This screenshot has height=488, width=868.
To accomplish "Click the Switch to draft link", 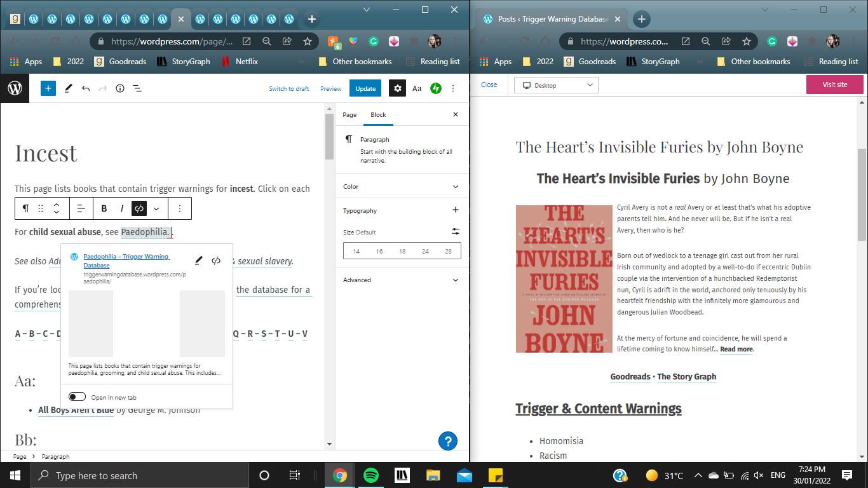I will point(289,89).
